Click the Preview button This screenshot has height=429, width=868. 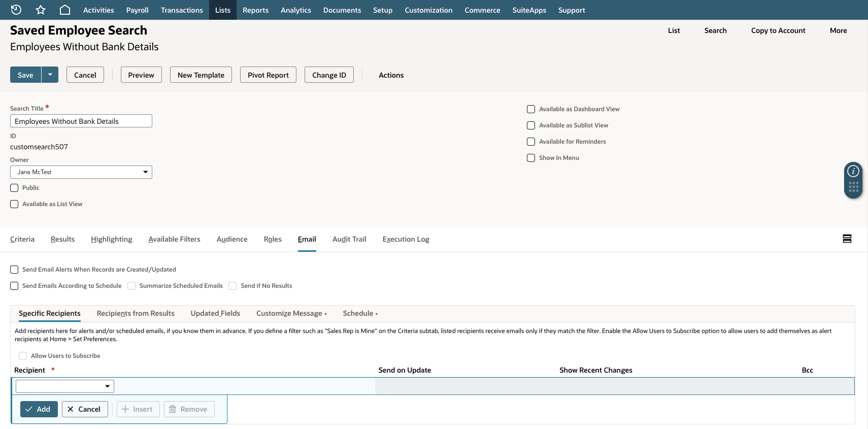[x=141, y=75]
